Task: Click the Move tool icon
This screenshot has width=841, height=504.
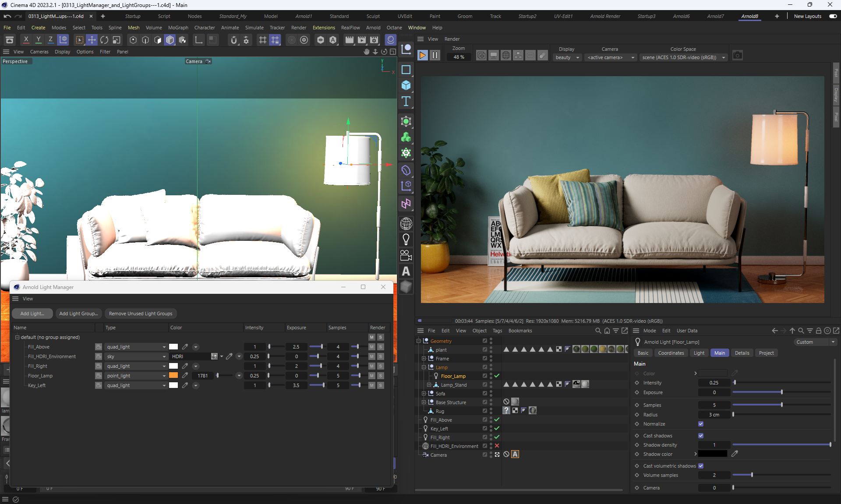Action: click(x=92, y=40)
